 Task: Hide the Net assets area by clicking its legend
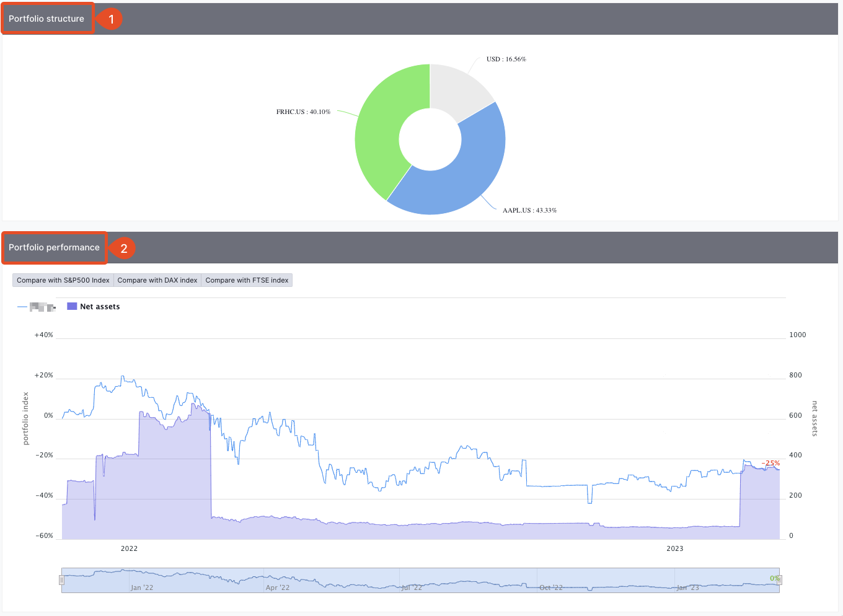tap(93, 306)
